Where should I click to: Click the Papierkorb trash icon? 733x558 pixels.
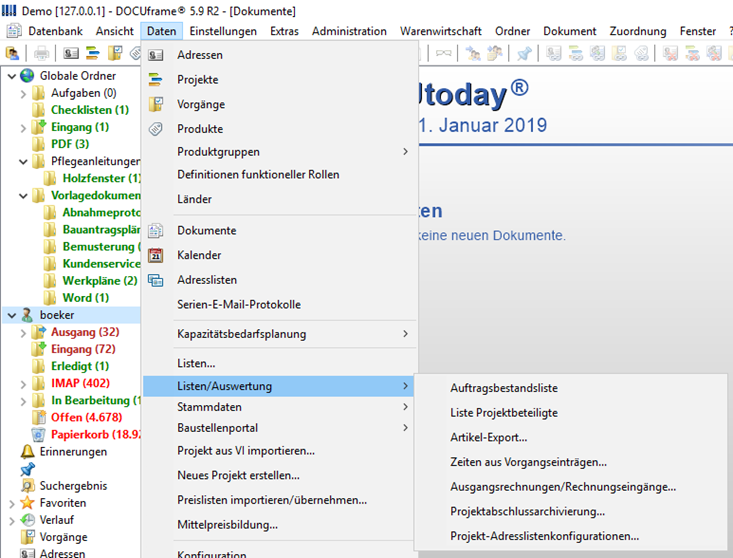click(38, 435)
